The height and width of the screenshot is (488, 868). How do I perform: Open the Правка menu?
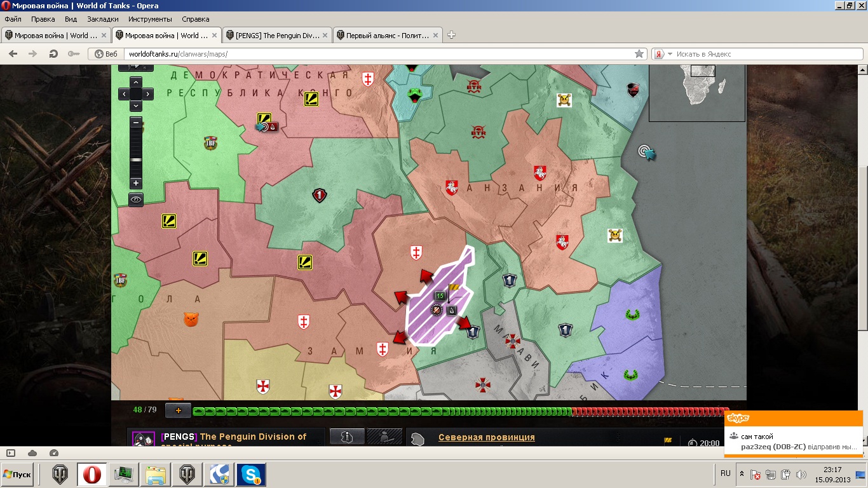(43, 19)
